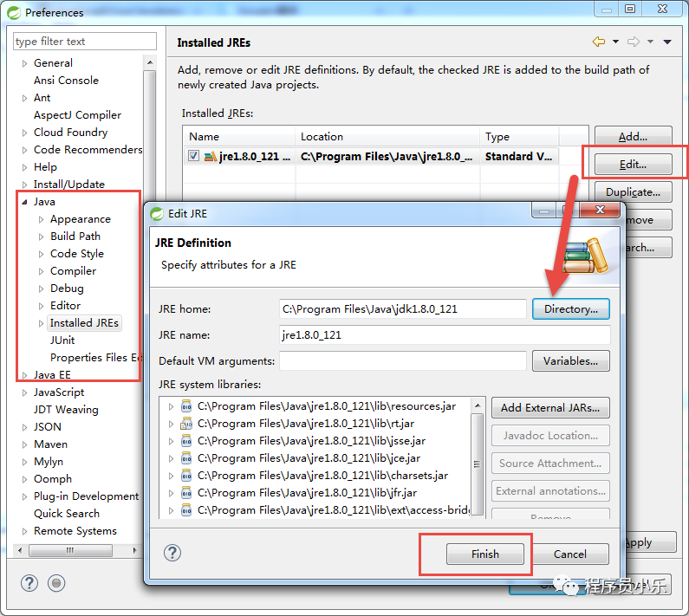689x616 pixels.
Task: Click the jce.jar library icon
Action: pos(186,458)
